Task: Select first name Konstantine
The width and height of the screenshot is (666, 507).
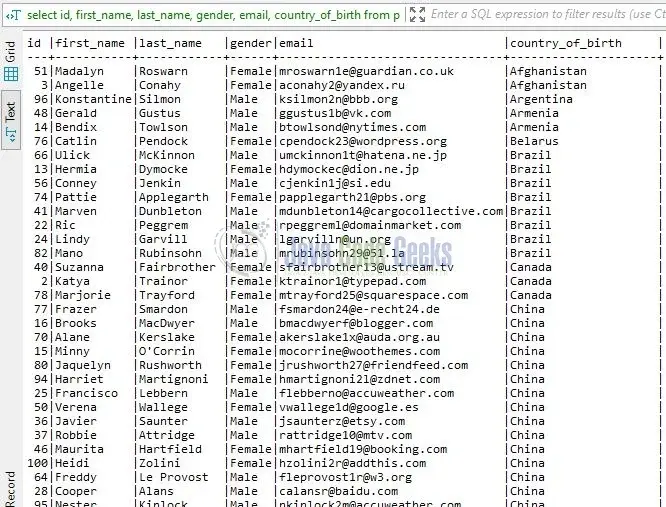Action: pos(93,99)
